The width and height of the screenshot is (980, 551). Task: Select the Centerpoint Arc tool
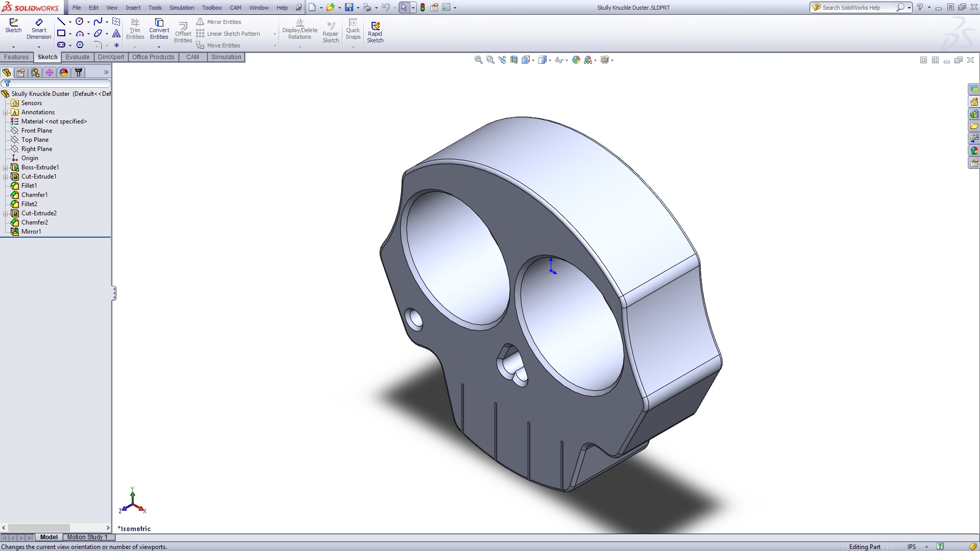pos(80,33)
